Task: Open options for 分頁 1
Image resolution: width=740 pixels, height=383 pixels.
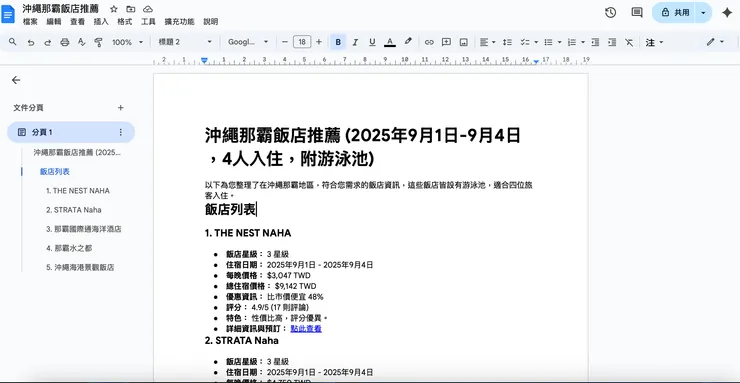Action: click(x=120, y=132)
